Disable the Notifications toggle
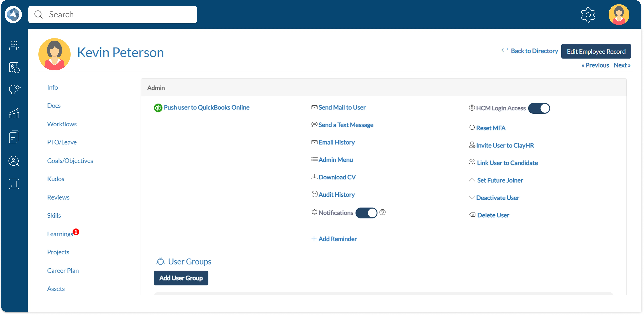644x315 pixels. point(366,213)
